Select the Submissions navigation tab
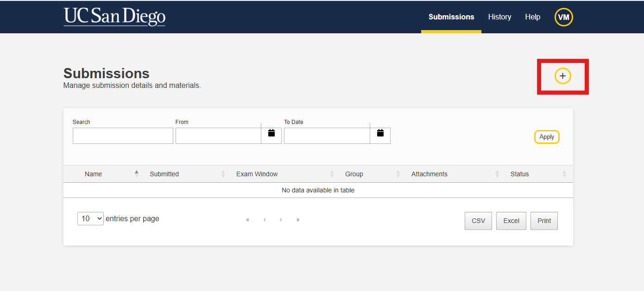644x291 pixels. (451, 17)
